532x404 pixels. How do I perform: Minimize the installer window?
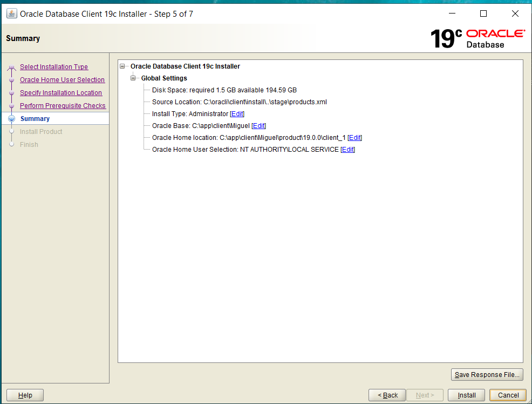[452, 14]
